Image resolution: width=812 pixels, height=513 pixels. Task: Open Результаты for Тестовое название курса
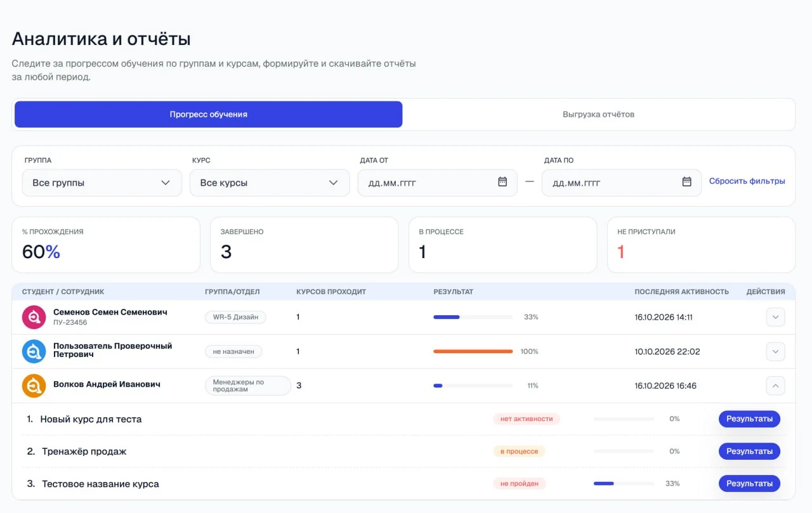click(749, 483)
